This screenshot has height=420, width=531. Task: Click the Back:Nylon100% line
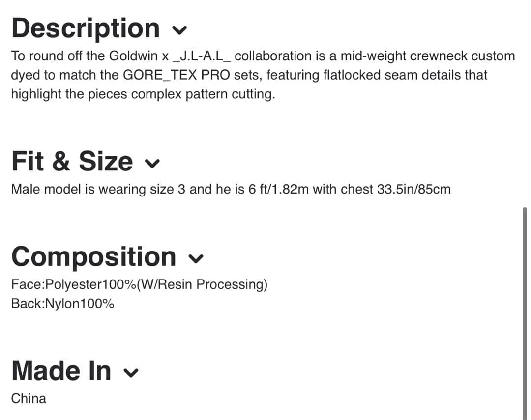point(62,304)
